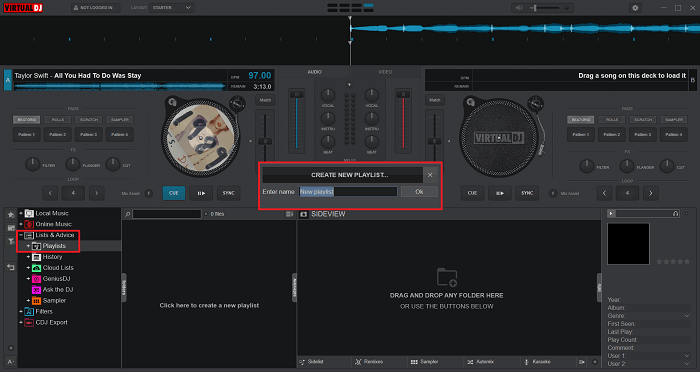The height and width of the screenshot is (372, 700).
Task: Click deck A volume fader
Action: coord(296,120)
